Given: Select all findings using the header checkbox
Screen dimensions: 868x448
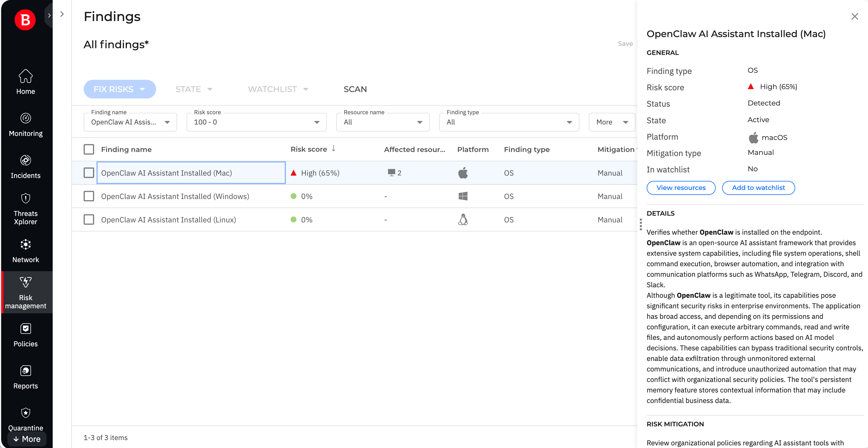Looking at the screenshot, I should click(x=89, y=149).
